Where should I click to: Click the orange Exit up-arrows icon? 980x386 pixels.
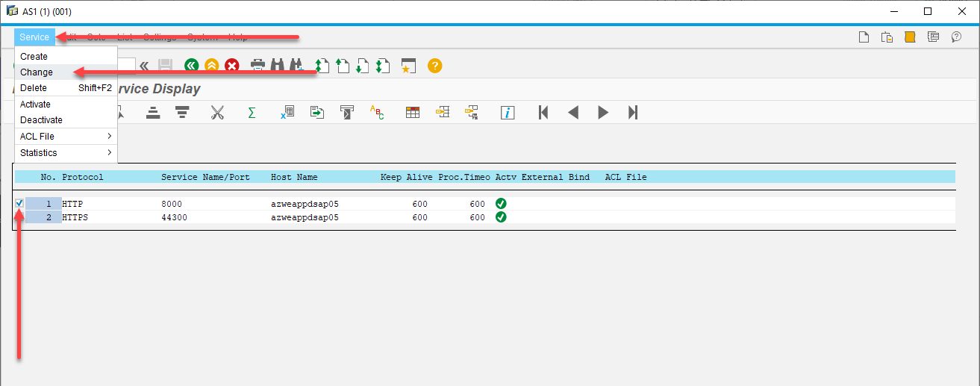(212, 66)
